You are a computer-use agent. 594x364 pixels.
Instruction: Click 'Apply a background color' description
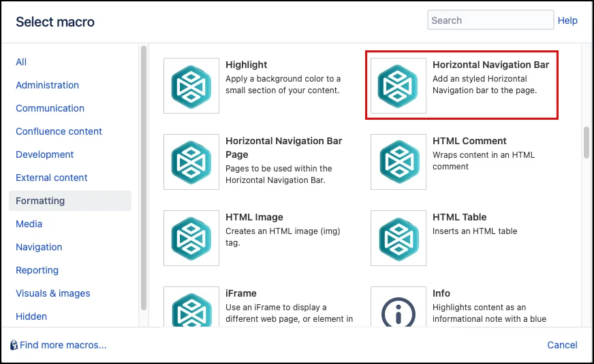click(x=283, y=84)
